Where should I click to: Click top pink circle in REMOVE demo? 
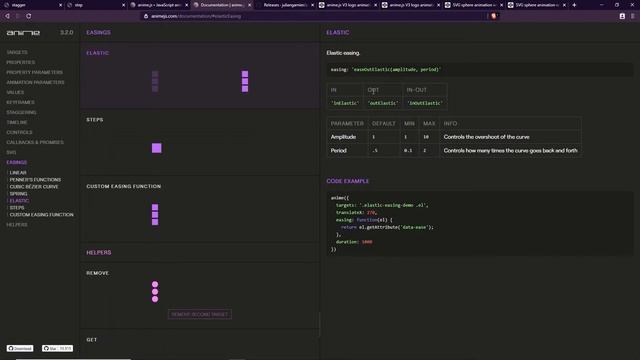[x=155, y=284]
